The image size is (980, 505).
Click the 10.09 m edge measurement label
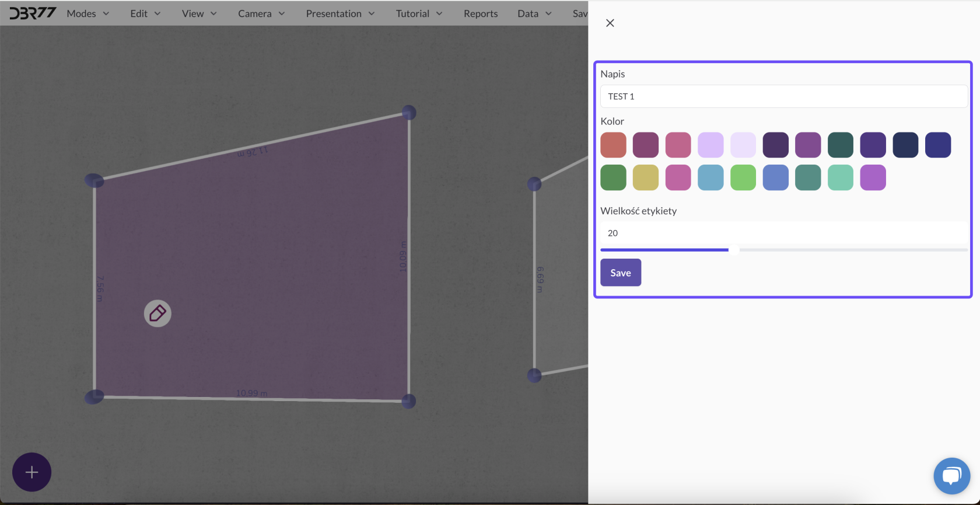[402, 256]
